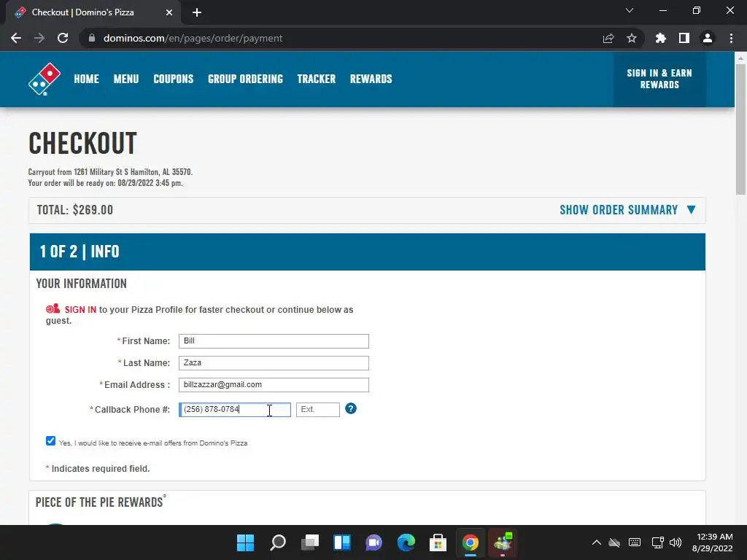The image size is (747, 560).
Task: Go to the Home menu item
Action: pyautogui.click(x=86, y=79)
